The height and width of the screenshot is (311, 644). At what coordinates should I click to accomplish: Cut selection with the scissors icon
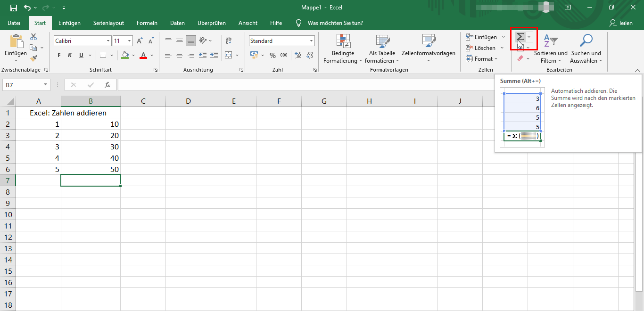point(33,37)
